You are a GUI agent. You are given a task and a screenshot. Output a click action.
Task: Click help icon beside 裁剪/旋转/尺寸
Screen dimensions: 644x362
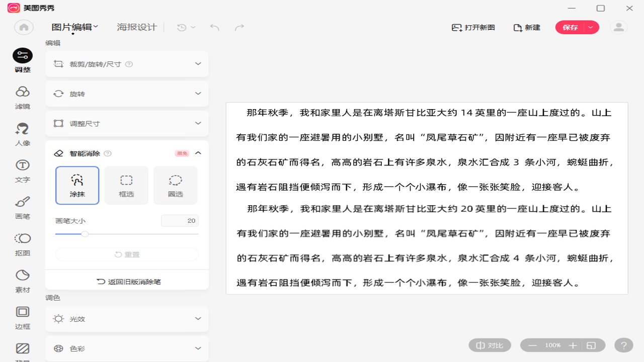(129, 64)
